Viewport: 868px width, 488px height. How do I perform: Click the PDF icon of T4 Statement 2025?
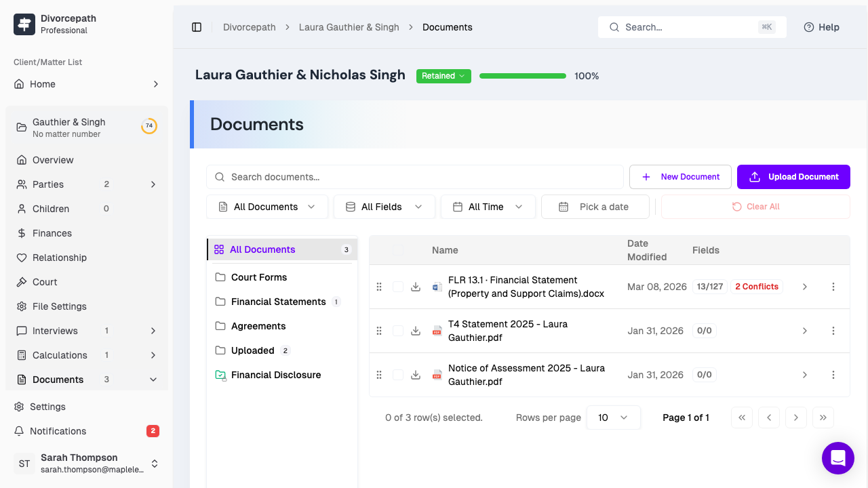(437, 331)
